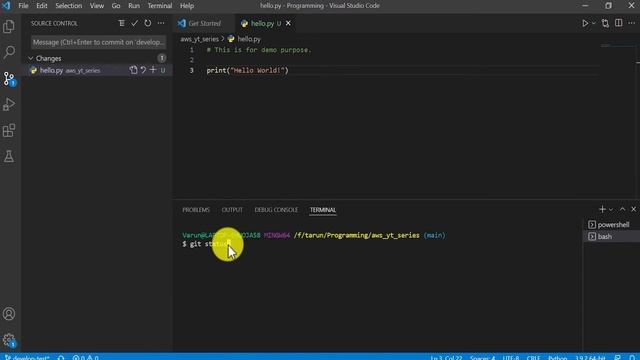Image resolution: width=640 pixels, height=360 pixels.
Task: Select Python language mode in status bar
Action: point(558,357)
